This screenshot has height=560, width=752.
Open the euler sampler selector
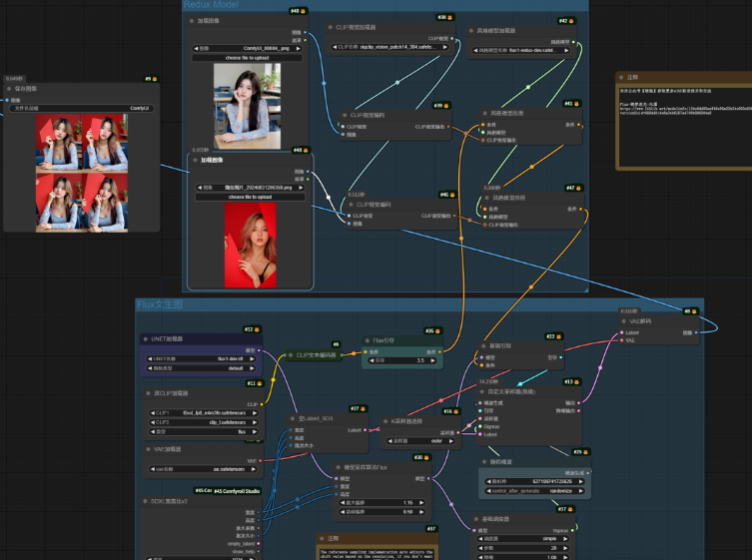coord(420,440)
